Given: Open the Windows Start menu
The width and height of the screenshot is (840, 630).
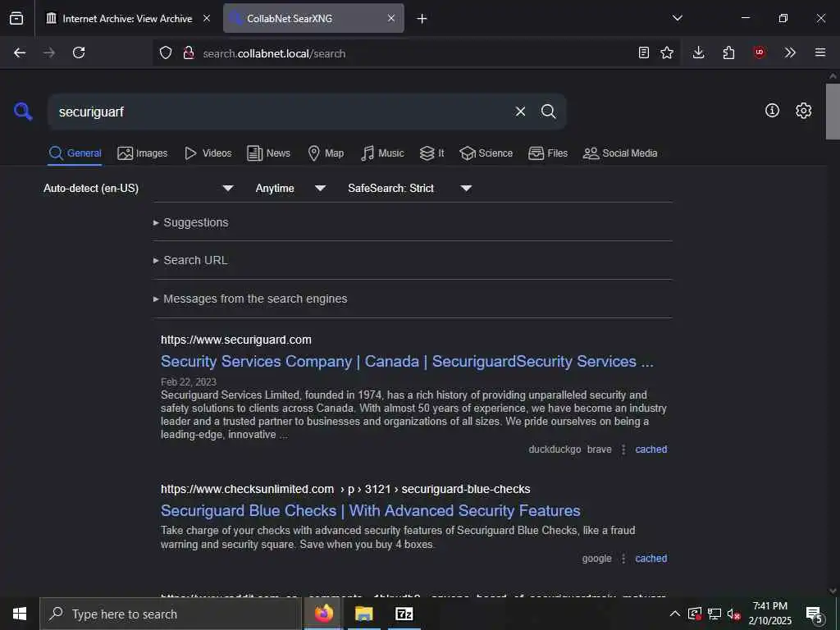Looking at the screenshot, I should coord(20,614).
